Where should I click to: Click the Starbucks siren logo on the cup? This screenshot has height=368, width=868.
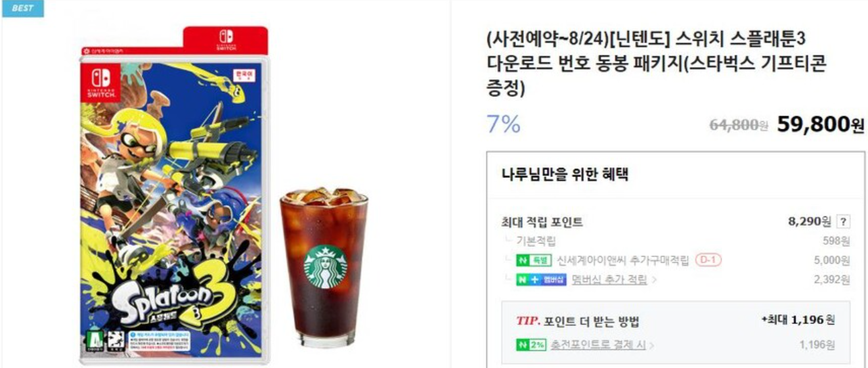[x=325, y=267]
